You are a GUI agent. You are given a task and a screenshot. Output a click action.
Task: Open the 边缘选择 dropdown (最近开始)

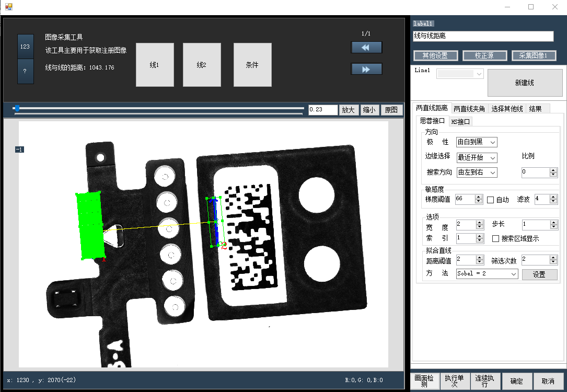[477, 157]
